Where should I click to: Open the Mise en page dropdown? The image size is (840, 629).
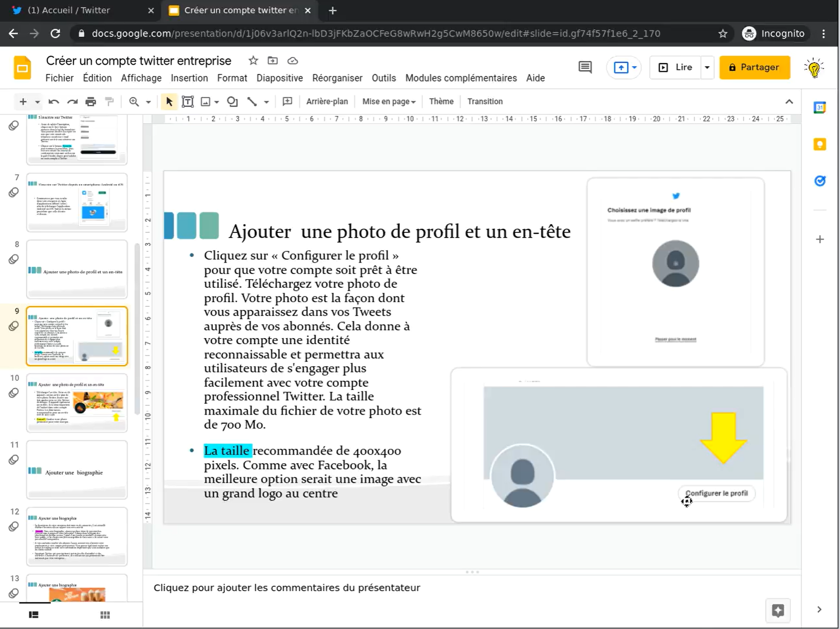click(388, 102)
